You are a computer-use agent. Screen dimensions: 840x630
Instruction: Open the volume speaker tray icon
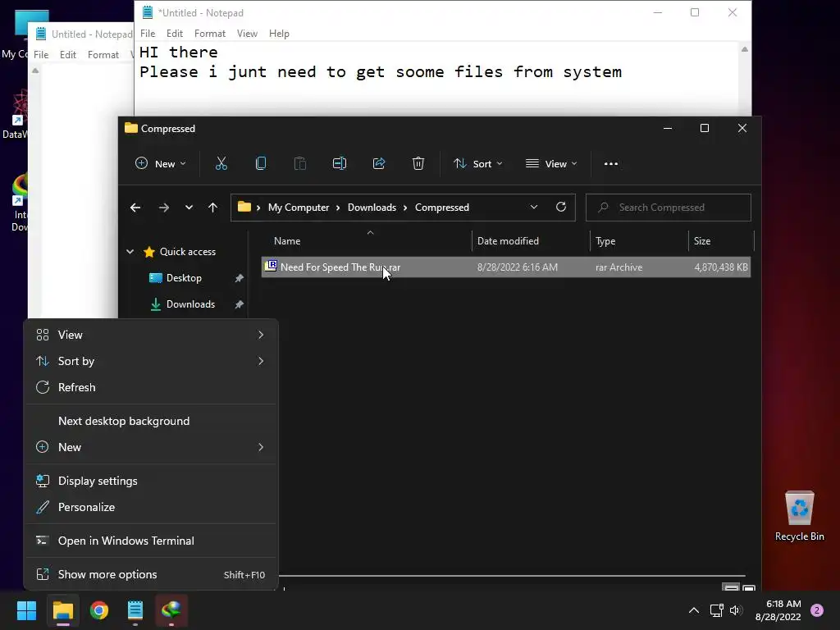pyautogui.click(x=735, y=610)
